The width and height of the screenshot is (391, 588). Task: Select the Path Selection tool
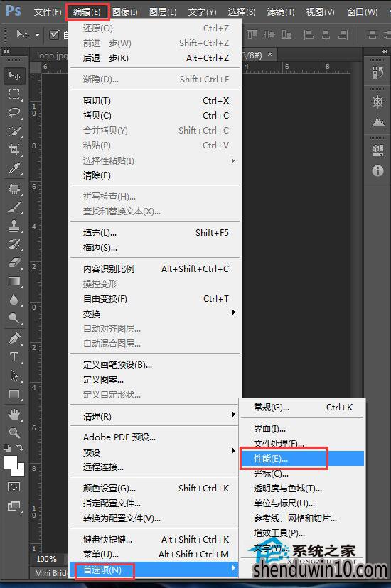[x=14, y=376]
